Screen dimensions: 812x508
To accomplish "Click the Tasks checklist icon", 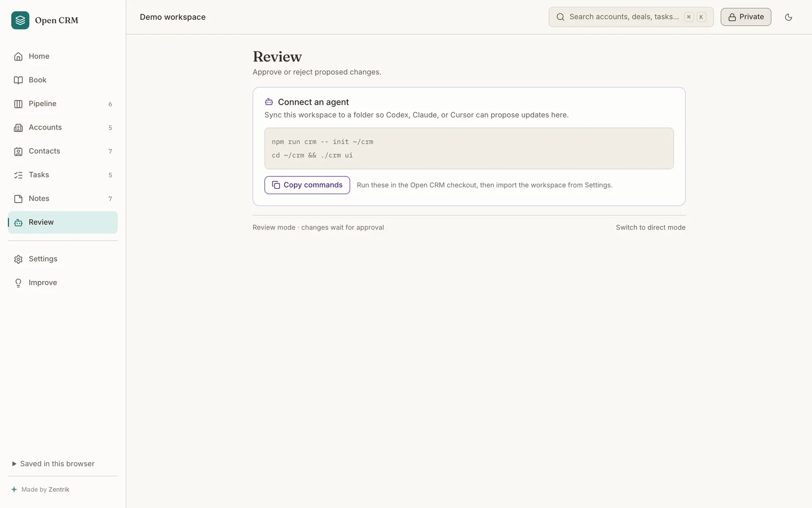I will pyautogui.click(x=18, y=175).
